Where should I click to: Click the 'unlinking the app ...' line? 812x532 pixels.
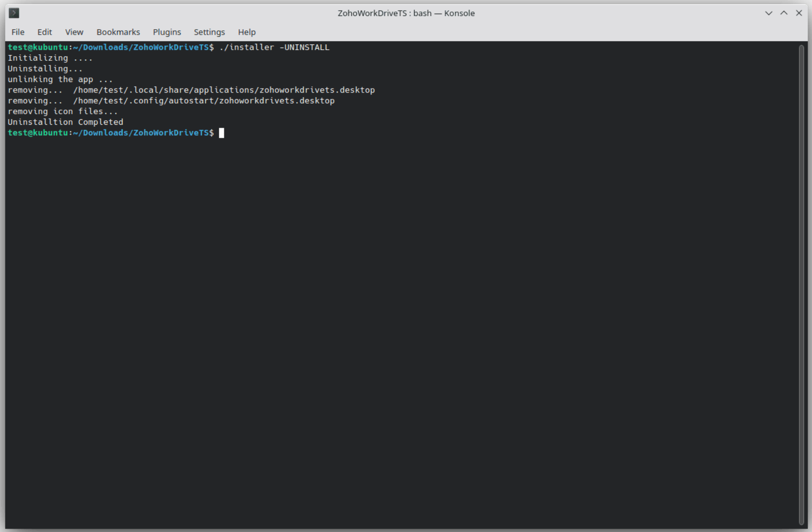coord(60,79)
